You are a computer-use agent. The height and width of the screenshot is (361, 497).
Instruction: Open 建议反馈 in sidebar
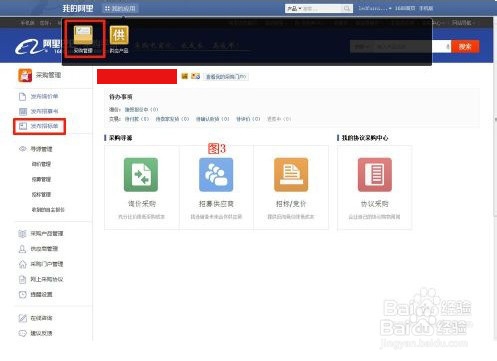41,333
